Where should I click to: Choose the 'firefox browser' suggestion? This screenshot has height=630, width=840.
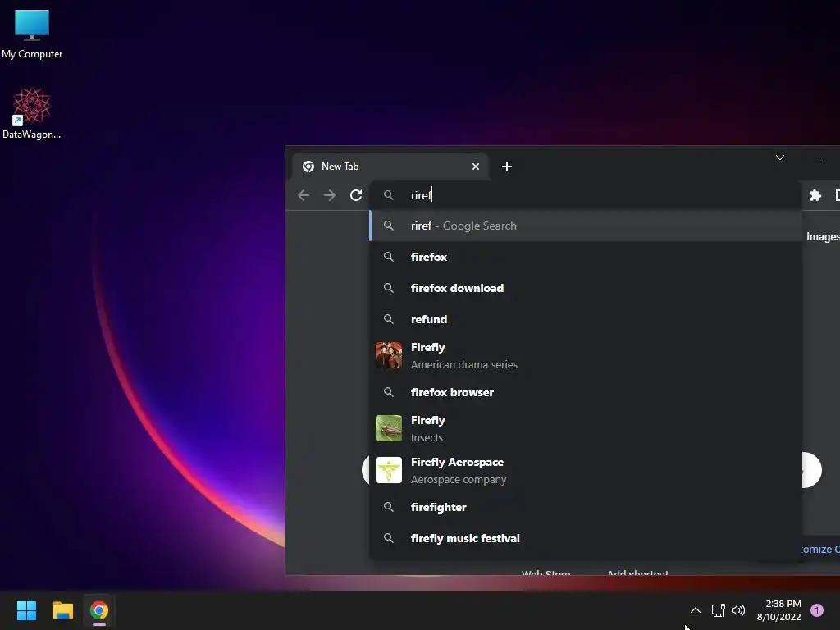(x=586, y=392)
